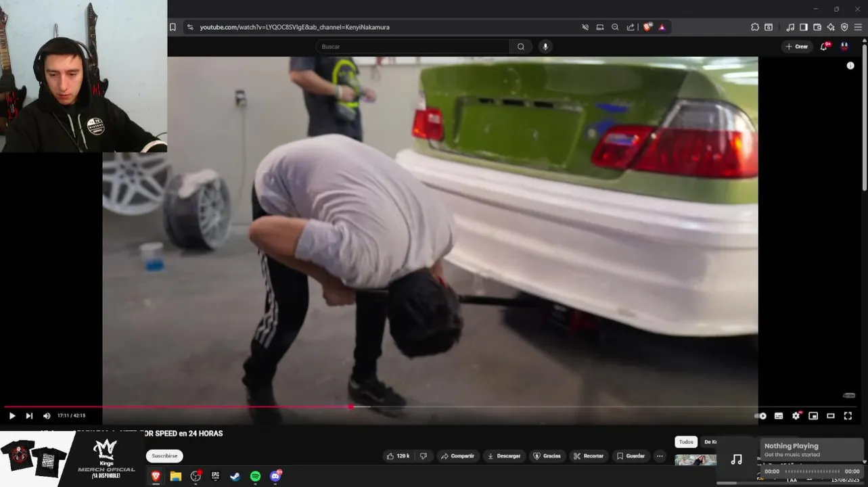The width and height of the screenshot is (868, 487).
Task: Open YouTube notifications bell
Action: pos(825,46)
